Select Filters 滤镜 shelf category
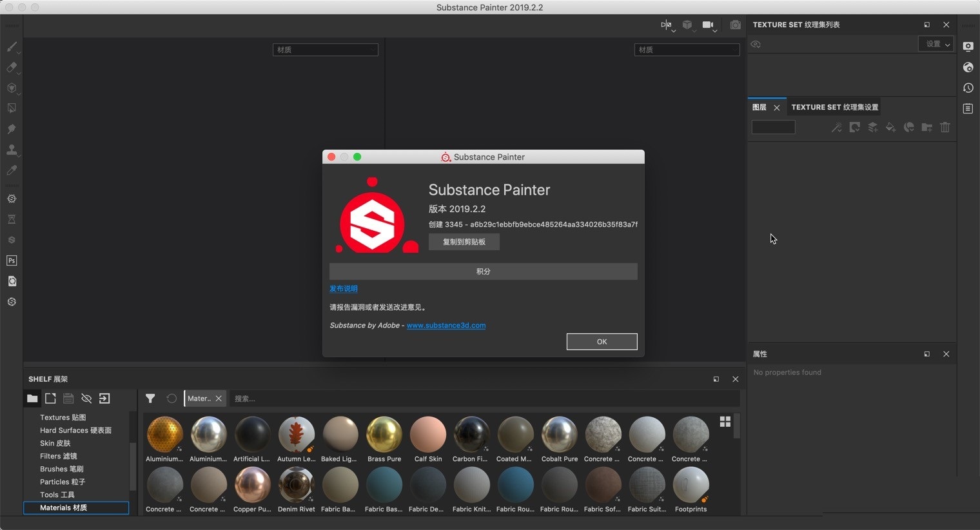The width and height of the screenshot is (980, 530). (x=58, y=456)
